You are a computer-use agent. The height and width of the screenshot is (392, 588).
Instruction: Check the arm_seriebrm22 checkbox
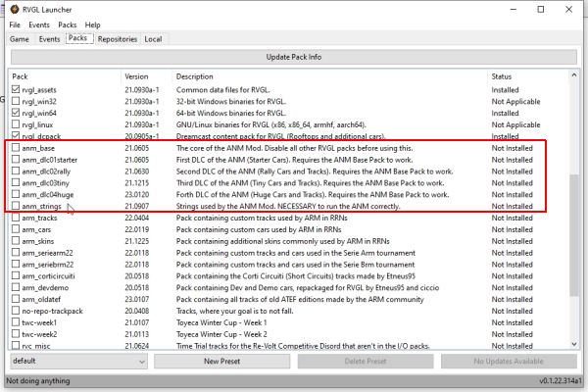pos(16,264)
